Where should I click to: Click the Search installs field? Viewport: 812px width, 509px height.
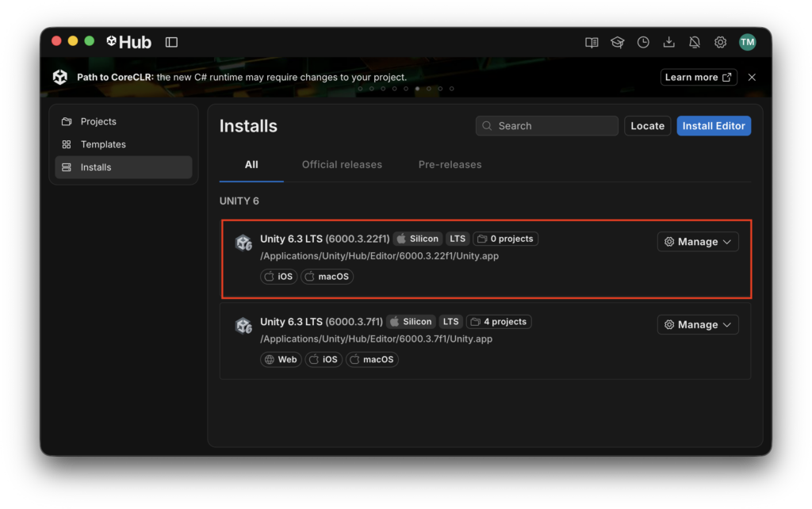coord(547,126)
